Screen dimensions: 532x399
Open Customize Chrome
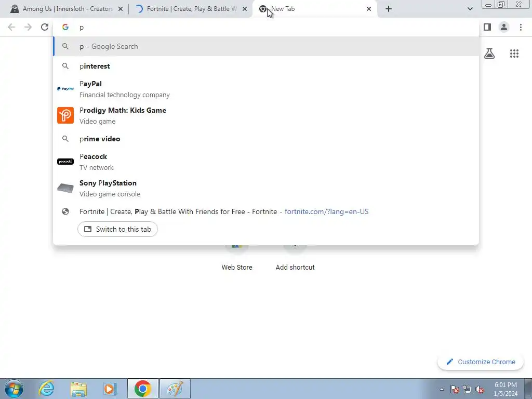coord(481,362)
